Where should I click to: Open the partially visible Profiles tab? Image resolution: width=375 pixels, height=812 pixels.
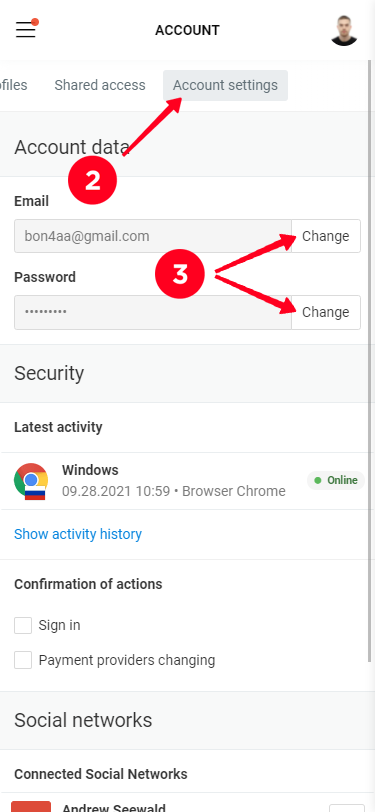pos(13,85)
